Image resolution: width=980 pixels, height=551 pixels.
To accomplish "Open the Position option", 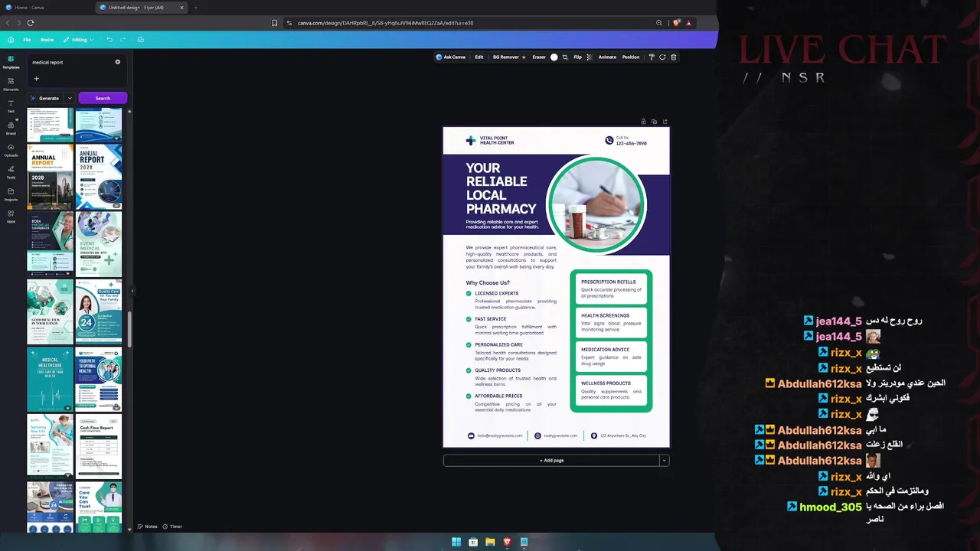I will coord(631,57).
